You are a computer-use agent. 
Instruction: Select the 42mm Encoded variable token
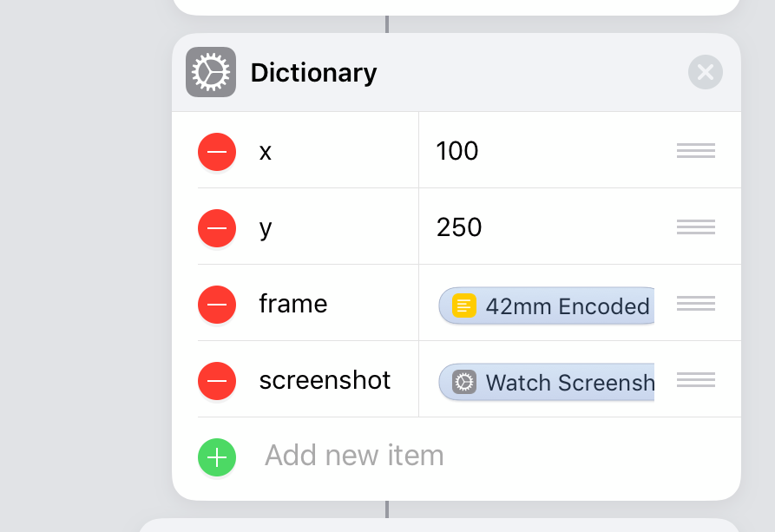point(548,306)
